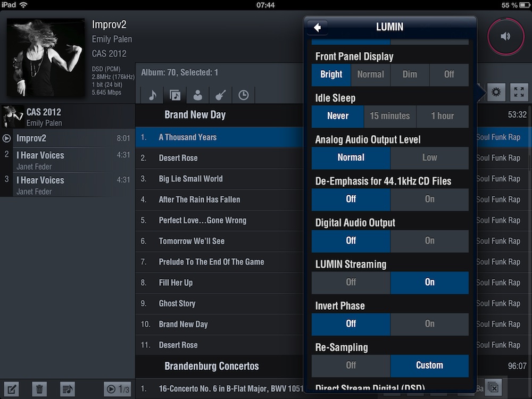Image resolution: width=532 pixels, height=399 pixels.
Task: Delete playlist items with the trash icon
Action: (x=39, y=389)
